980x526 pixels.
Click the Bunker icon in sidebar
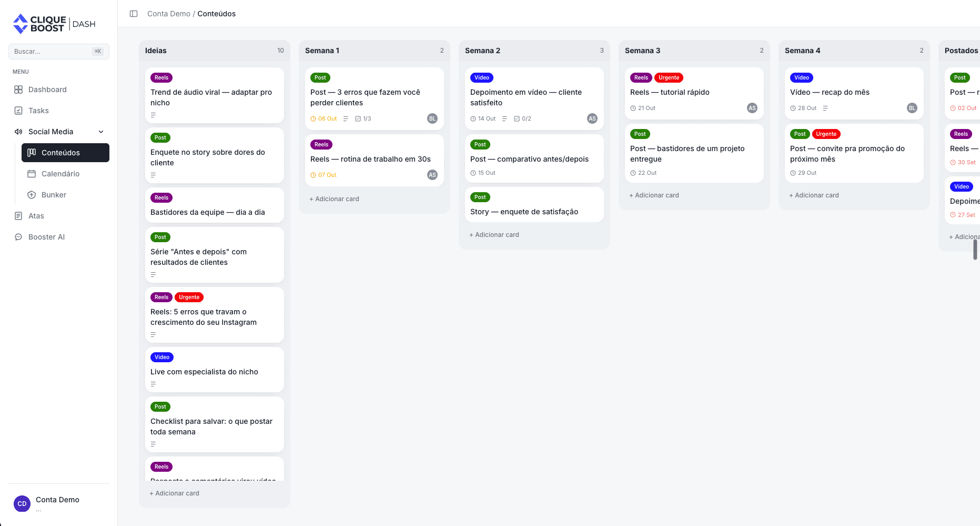32,195
